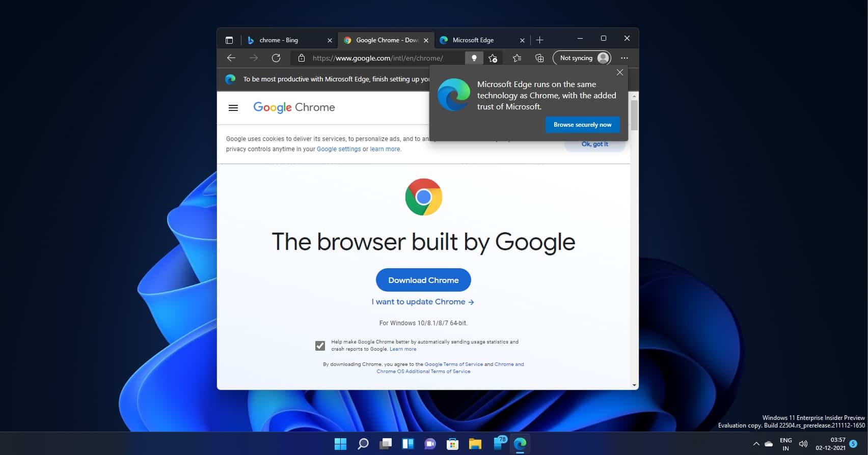This screenshot has width=868, height=455.
Task: Click Browse securely now button
Action: pos(582,125)
